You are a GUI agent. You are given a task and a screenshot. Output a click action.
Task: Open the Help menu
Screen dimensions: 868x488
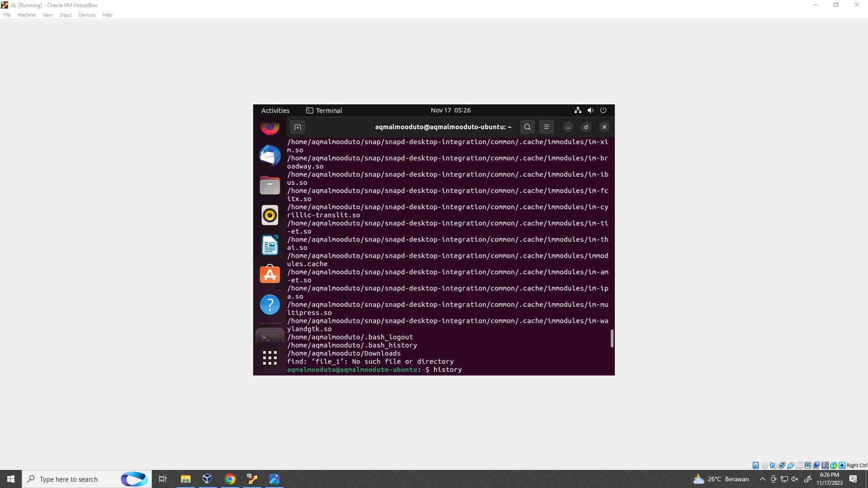107,15
